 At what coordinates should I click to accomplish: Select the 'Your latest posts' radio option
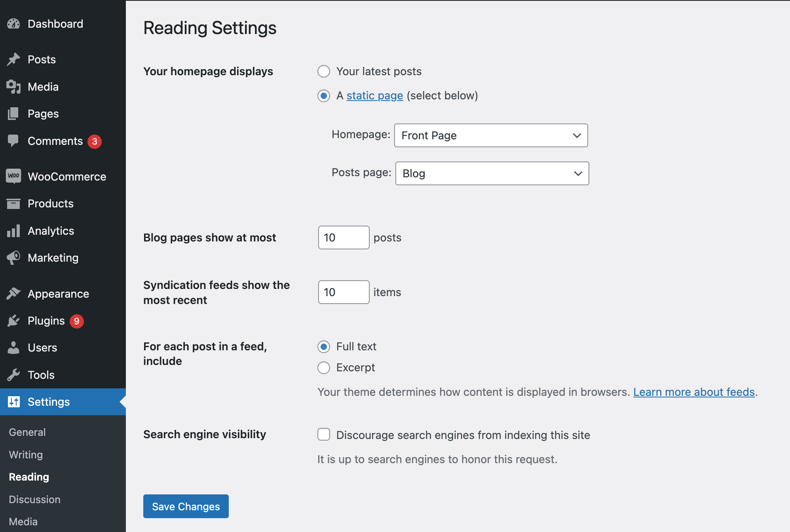[324, 72]
